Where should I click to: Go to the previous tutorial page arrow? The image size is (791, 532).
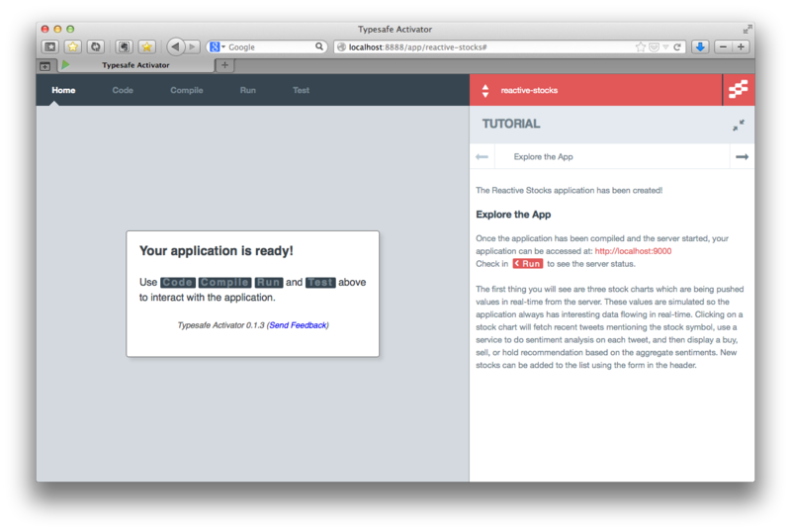[x=482, y=157]
